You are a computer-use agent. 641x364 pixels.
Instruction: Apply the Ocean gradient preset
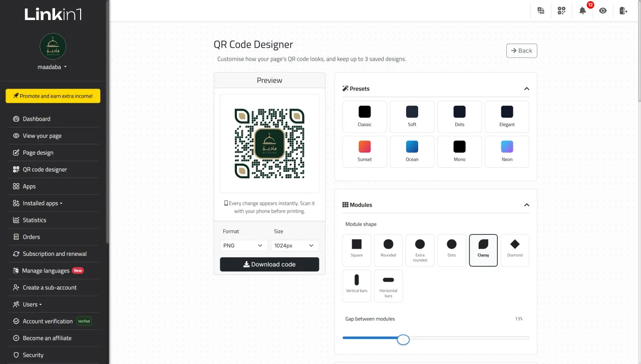point(412,152)
